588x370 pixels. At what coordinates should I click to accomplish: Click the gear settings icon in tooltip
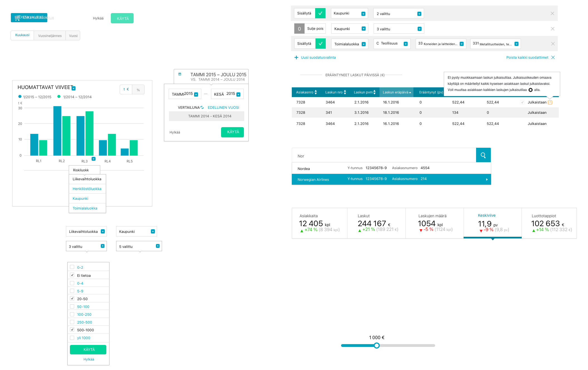pos(530,90)
